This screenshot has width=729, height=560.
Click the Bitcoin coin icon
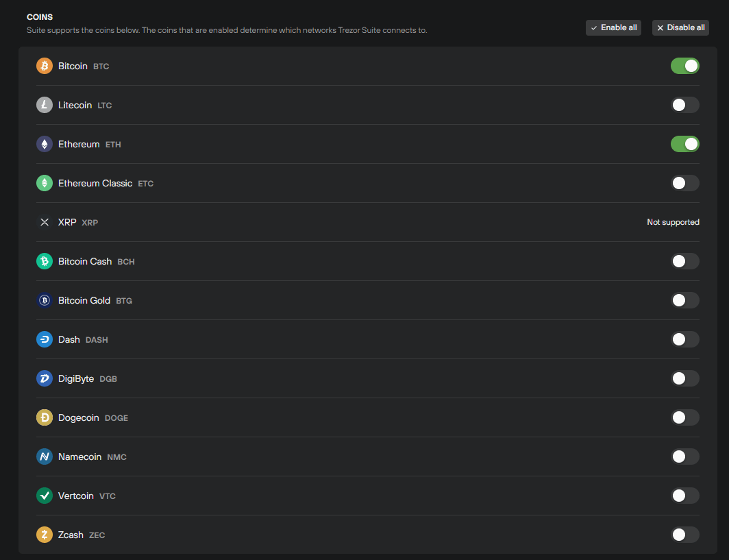pos(44,66)
